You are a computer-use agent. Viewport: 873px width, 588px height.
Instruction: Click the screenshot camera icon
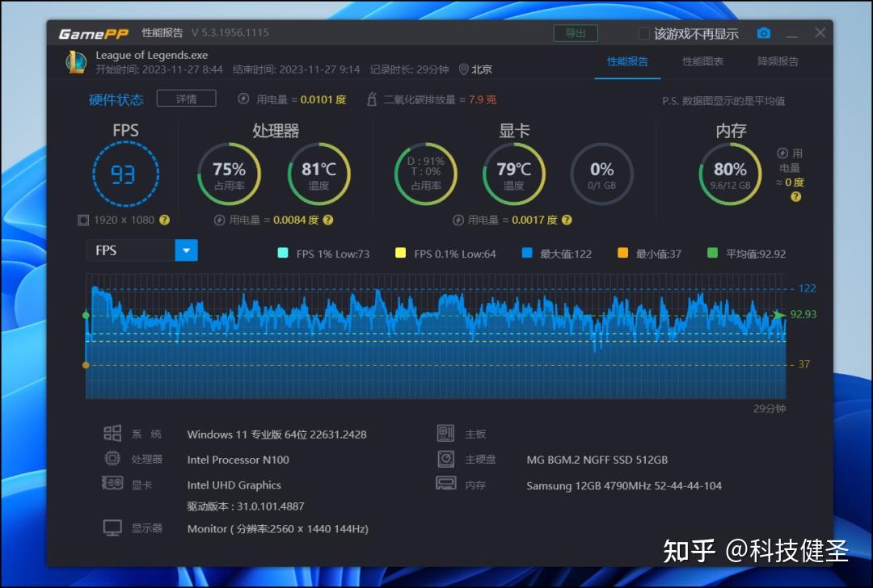tap(764, 33)
